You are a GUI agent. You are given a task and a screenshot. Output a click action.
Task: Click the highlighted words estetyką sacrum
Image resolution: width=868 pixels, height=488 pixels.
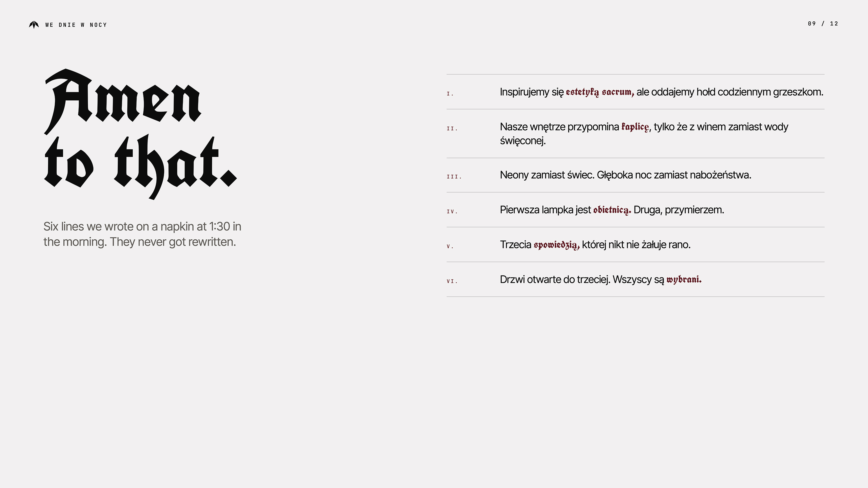600,92
